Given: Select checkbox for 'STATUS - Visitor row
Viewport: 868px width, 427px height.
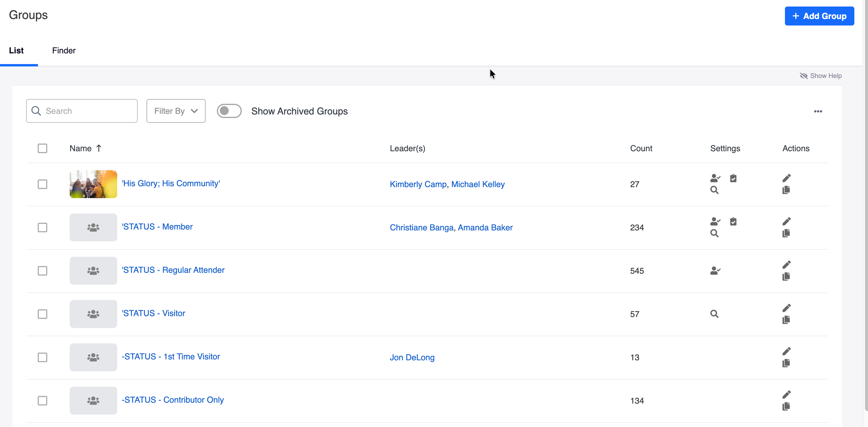Looking at the screenshot, I should 42,314.
